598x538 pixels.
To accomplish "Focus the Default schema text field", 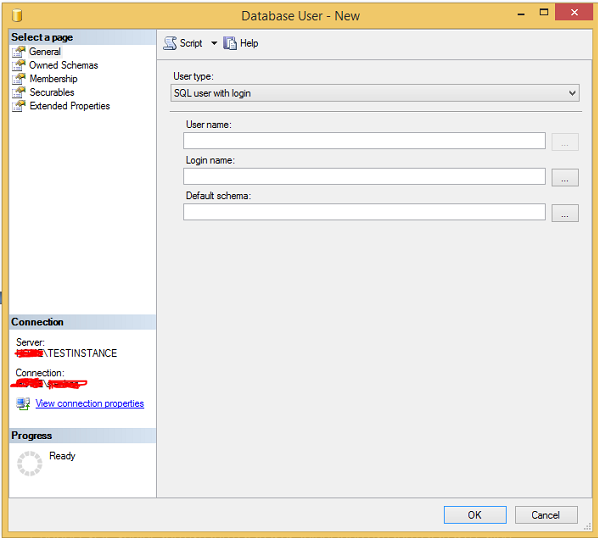I will 364,212.
